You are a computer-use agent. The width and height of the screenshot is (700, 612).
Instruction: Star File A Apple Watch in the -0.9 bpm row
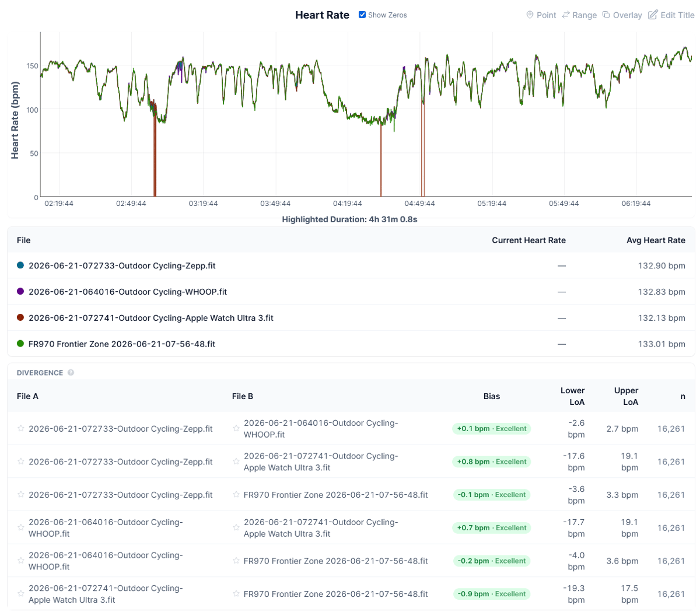21,593
